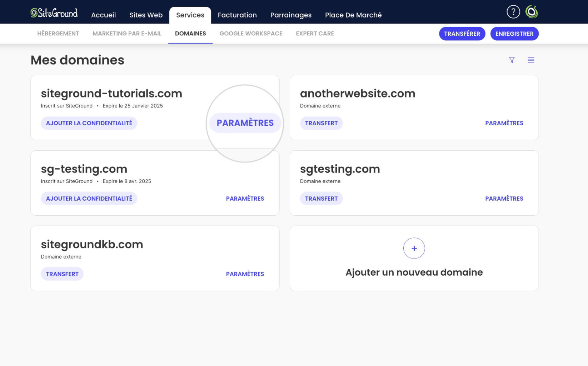Click Ajouter un nouveau domaine text
The image size is (588, 366).
[x=414, y=272]
